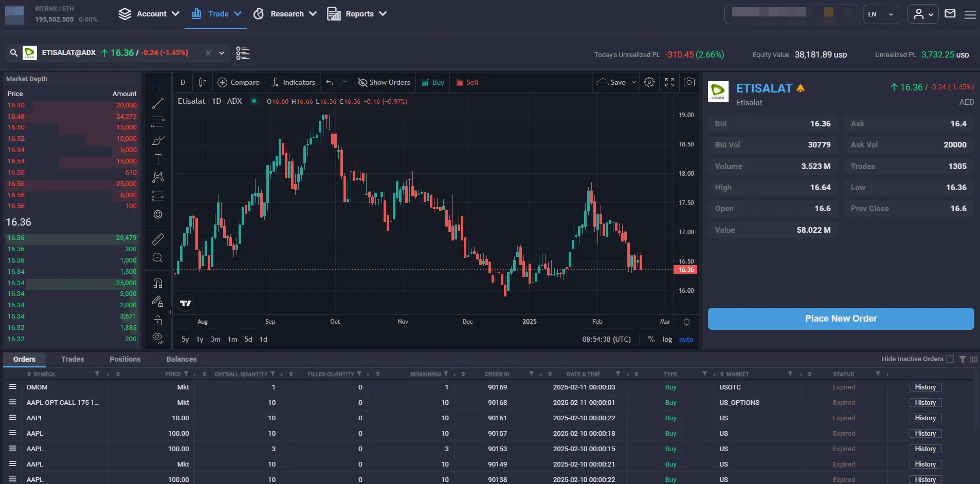Open the watchlist icon beside symbol search
The width and height of the screenshot is (980, 484).
tap(243, 53)
